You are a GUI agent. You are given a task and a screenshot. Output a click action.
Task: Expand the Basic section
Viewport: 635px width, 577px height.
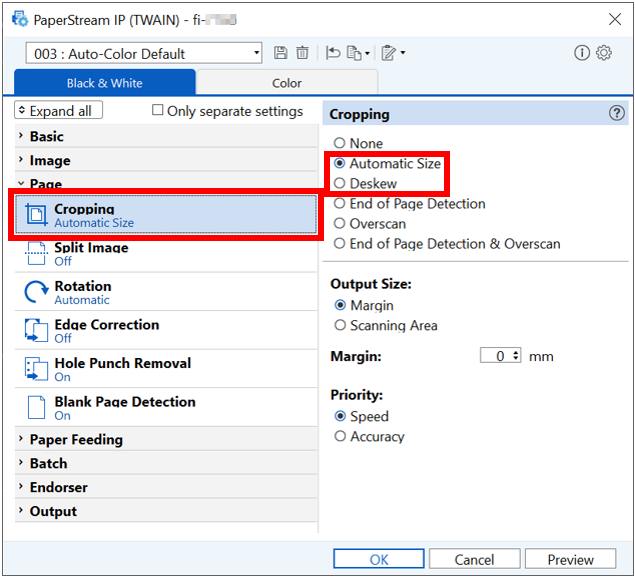[x=166, y=136]
